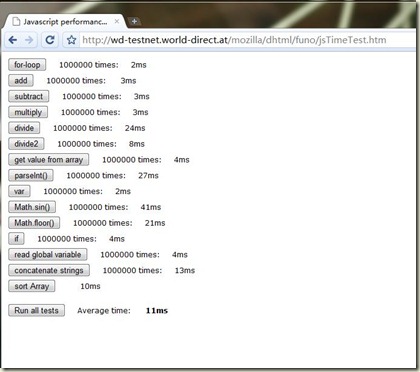This screenshot has width=420, height=372.
Task: Click the address bar URL
Action: pyautogui.click(x=234, y=40)
